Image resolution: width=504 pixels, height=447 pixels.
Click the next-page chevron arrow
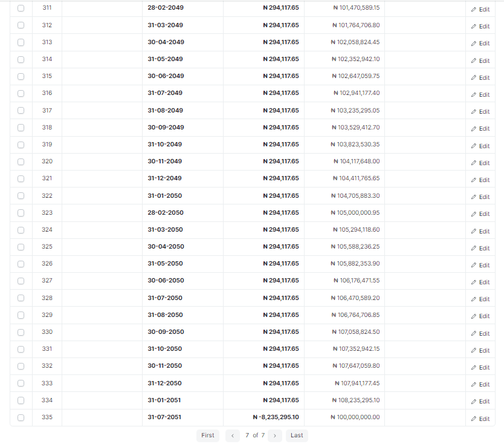(x=275, y=436)
